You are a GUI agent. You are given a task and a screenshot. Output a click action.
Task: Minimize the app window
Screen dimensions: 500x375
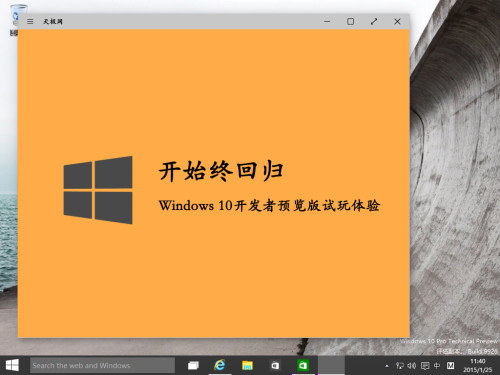click(327, 22)
